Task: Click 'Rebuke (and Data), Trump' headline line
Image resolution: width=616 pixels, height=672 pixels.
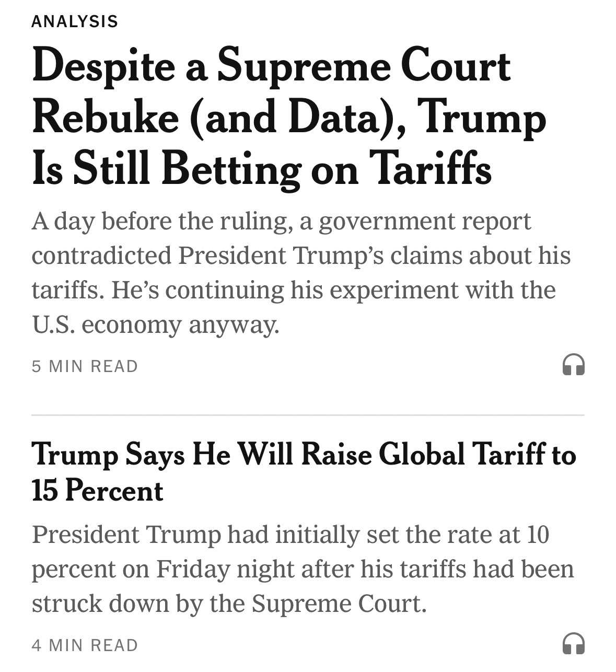Action: (x=288, y=117)
